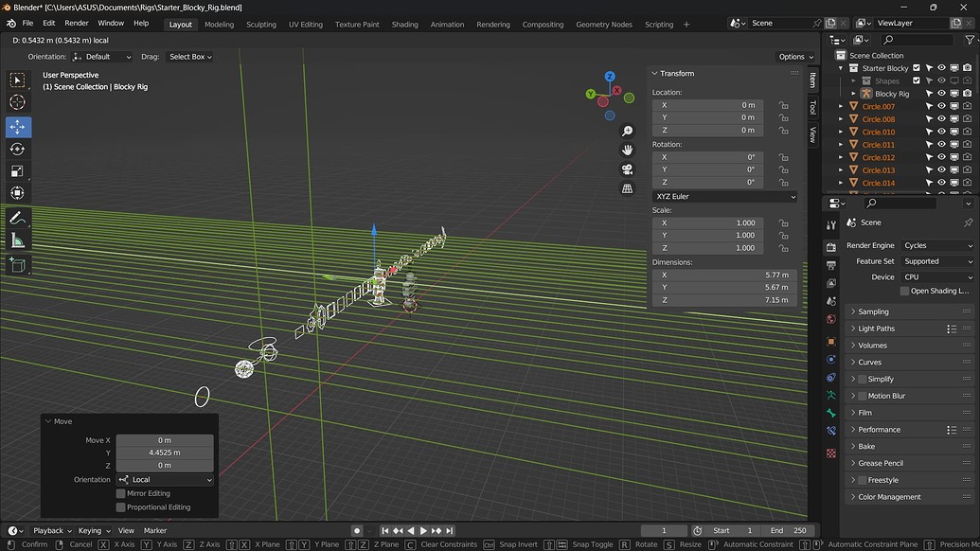
Task: Open the Move panel Orientation Local dropdown
Action: coord(165,480)
